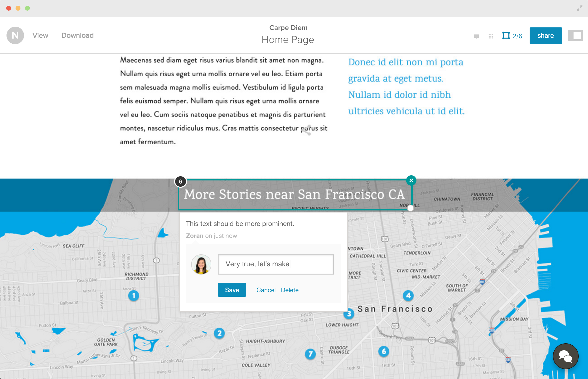
Task: Focus the reply text input field
Action: tap(276, 264)
